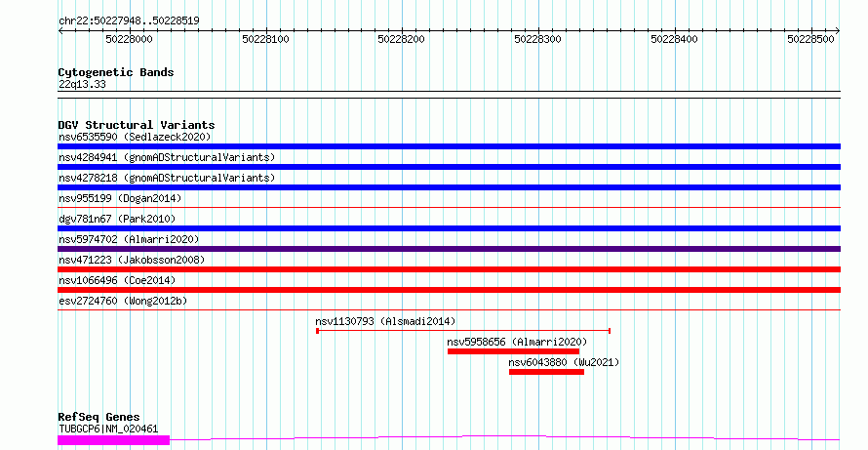
Task: Click the red bar under nsv5958656
Action: coord(513,351)
